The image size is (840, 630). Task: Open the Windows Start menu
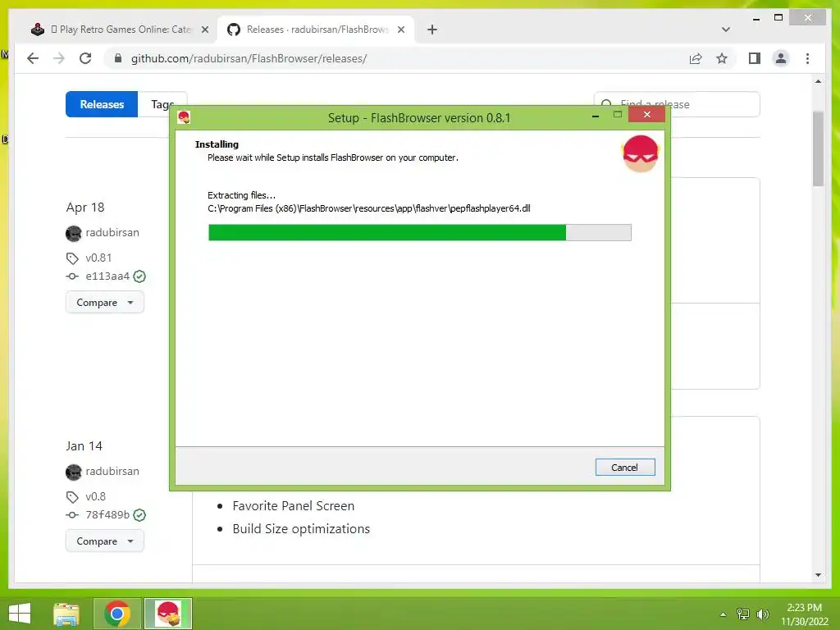(20, 614)
